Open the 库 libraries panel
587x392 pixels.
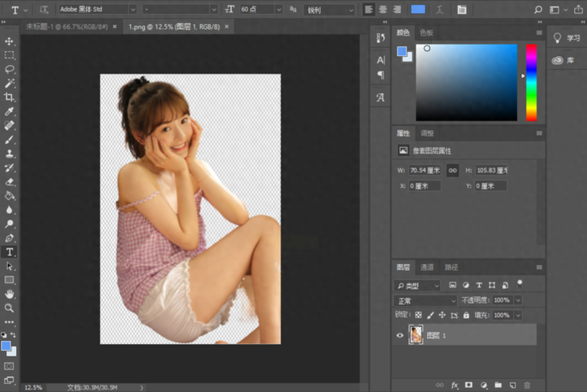tap(563, 61)
